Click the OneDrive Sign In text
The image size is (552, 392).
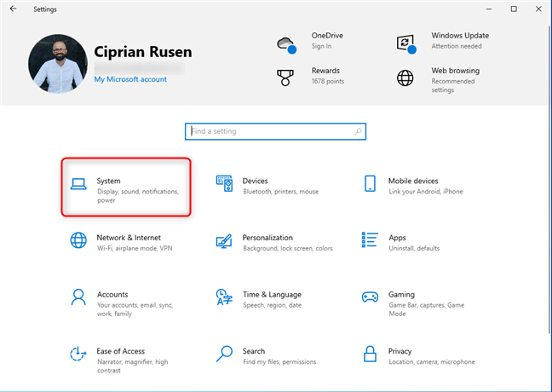[321, 46]
